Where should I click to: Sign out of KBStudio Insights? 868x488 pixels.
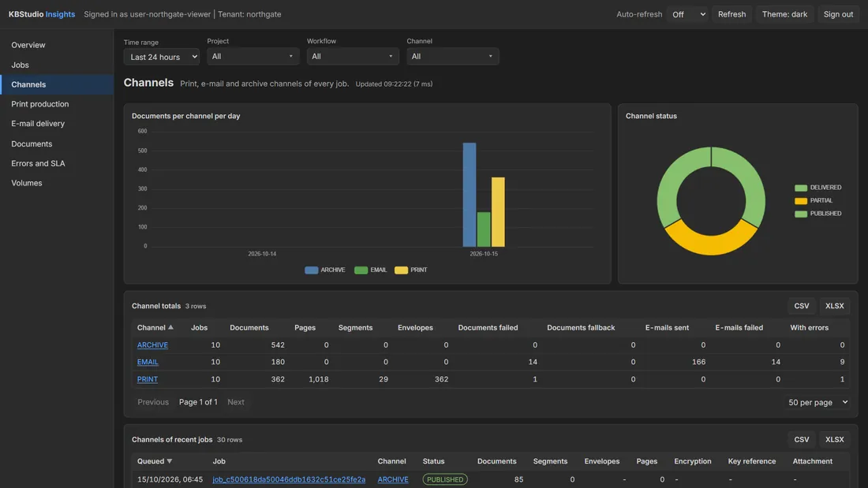[x=838, y=14]
